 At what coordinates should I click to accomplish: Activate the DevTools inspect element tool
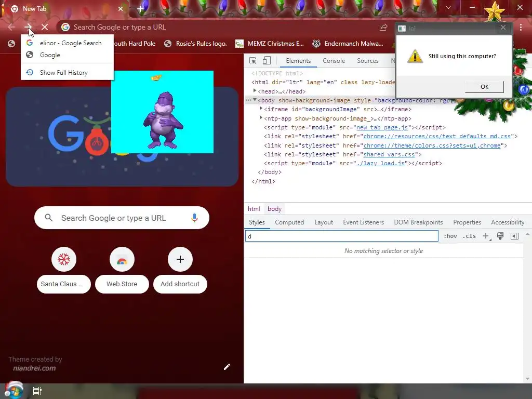click(253, 60)
